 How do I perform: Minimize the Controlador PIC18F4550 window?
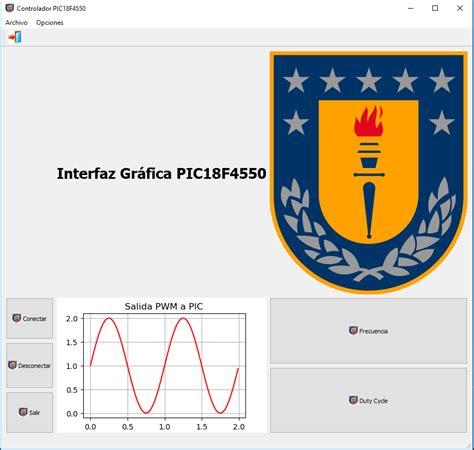pyautogui.click(x=411, y=8)
